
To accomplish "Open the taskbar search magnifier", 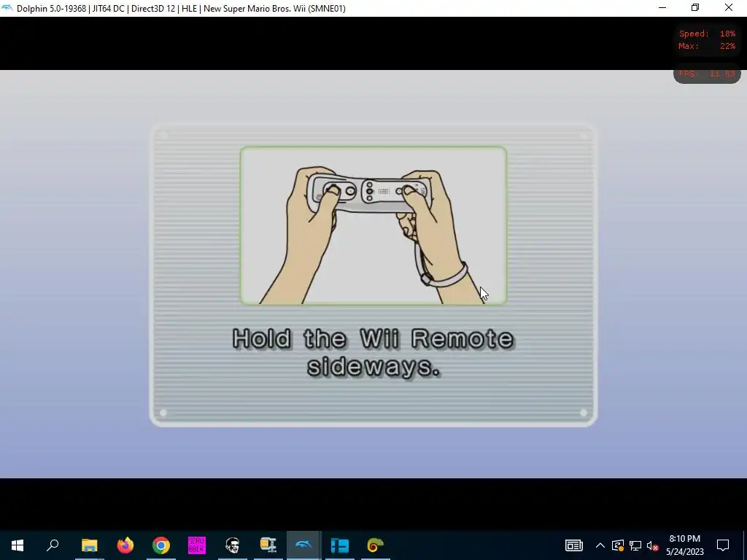I will click(x=53, y=545).
